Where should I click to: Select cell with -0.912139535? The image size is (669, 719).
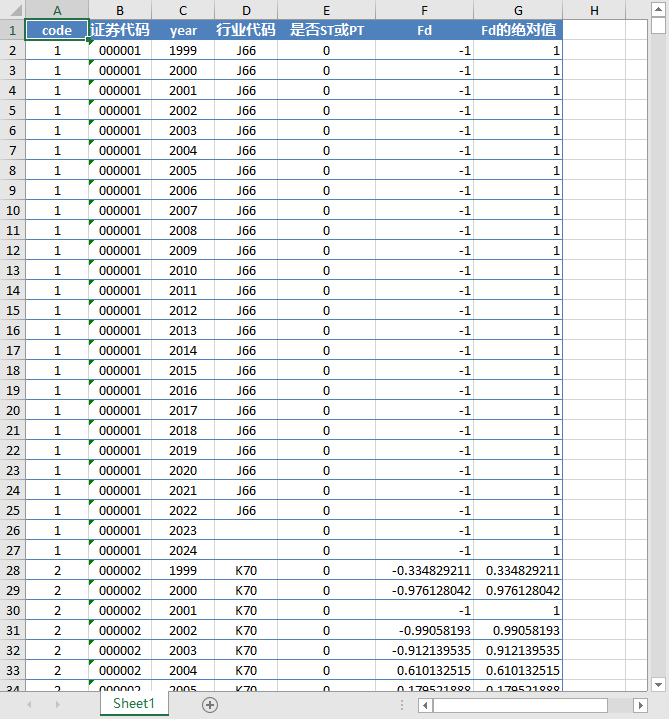424,651
